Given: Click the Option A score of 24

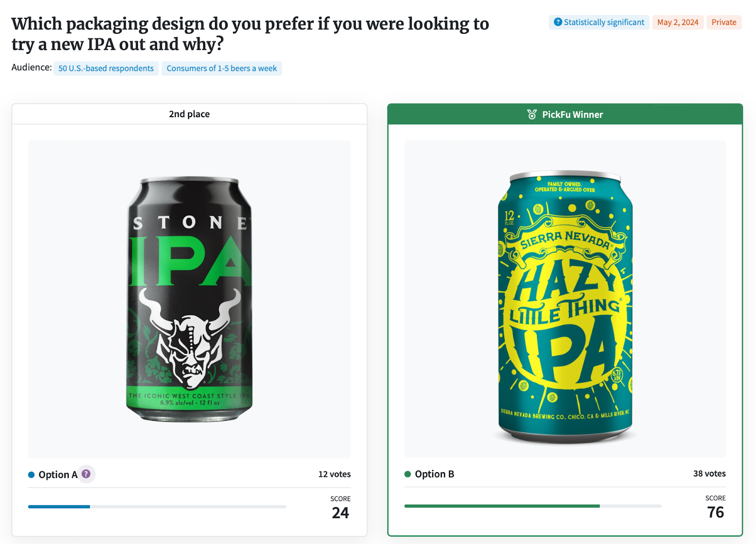Looking at the screenshot, I should coord(340,513).
